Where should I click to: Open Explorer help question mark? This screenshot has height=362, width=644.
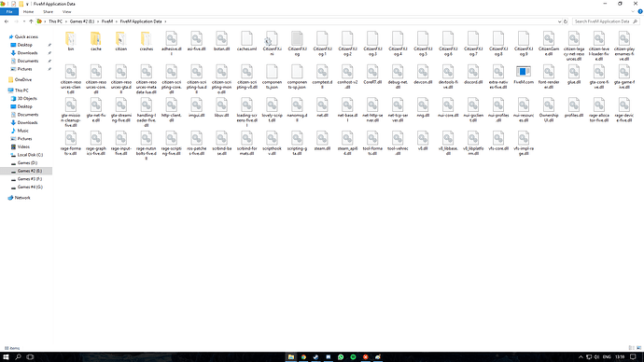pyautogui.click(x=640, y=12)
